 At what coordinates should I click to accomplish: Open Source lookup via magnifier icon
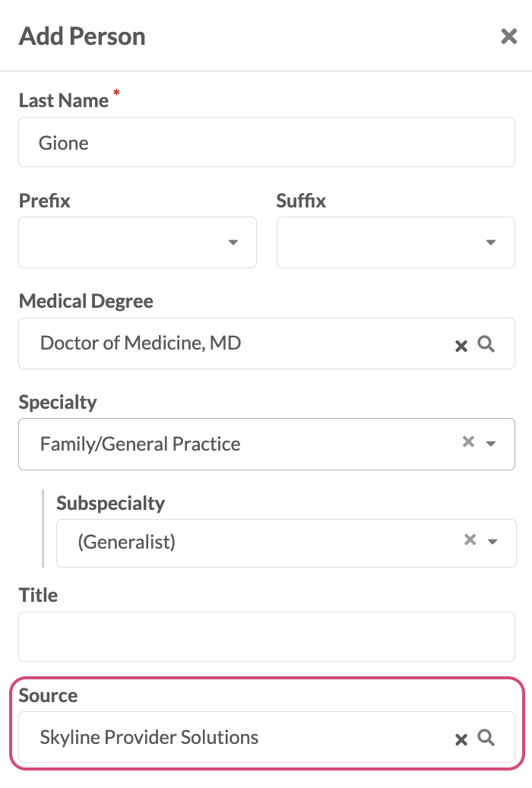[486, 738]
